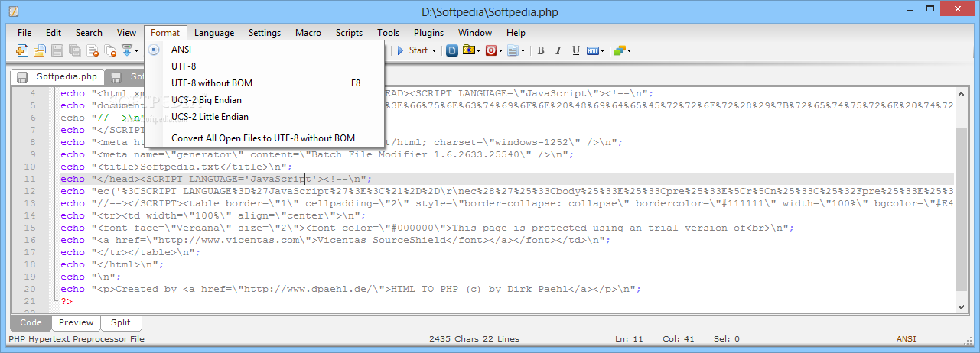
Task: Open the Settings menu
Action: tap(265, 33)
